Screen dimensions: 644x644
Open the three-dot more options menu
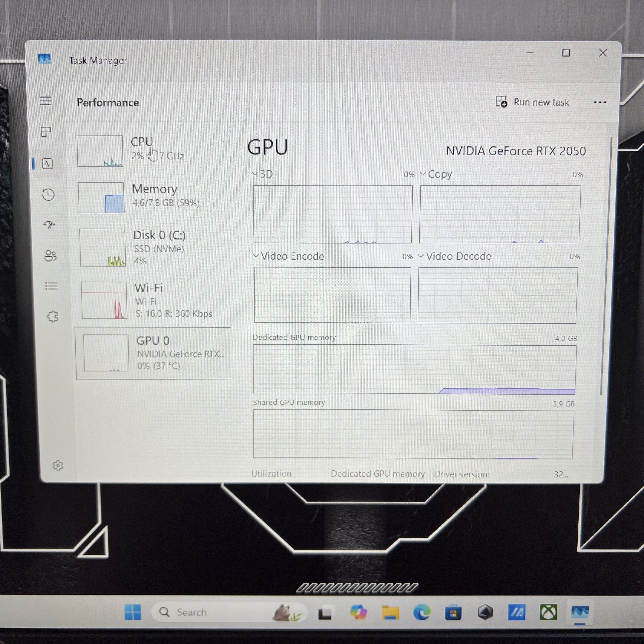point(600,102)
